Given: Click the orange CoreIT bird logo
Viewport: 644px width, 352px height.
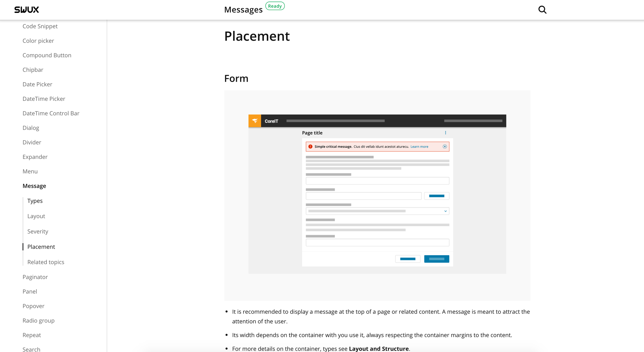Looking at the screenshot, I should click(255, 121).
